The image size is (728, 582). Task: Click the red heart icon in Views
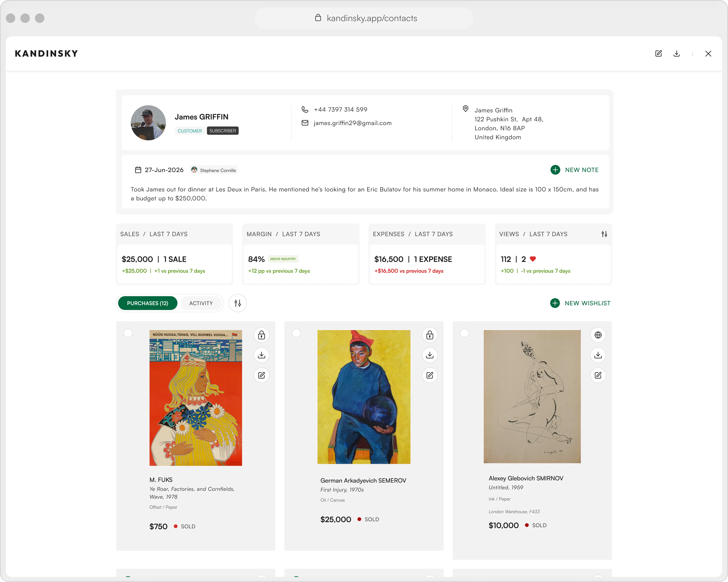(533, 259)
